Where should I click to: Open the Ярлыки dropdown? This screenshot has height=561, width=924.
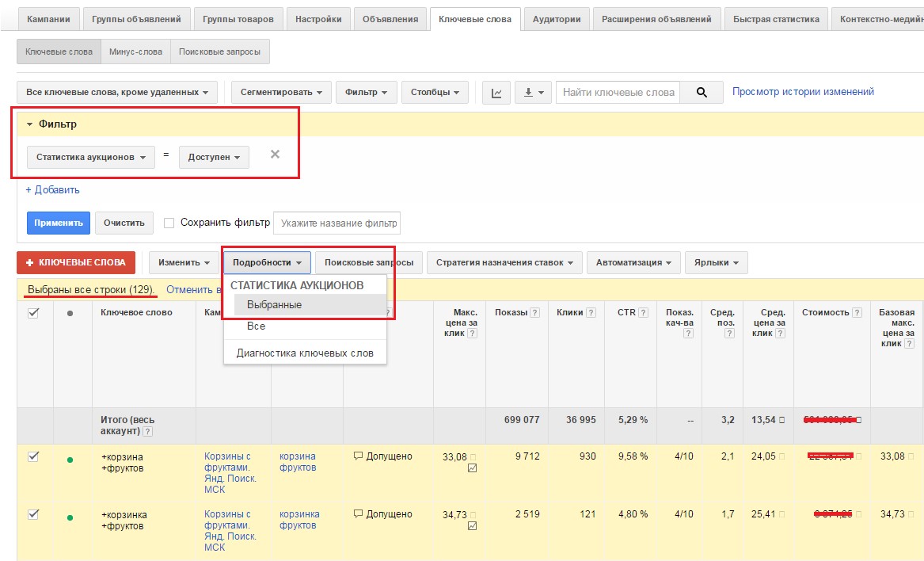tap(717, 262)
